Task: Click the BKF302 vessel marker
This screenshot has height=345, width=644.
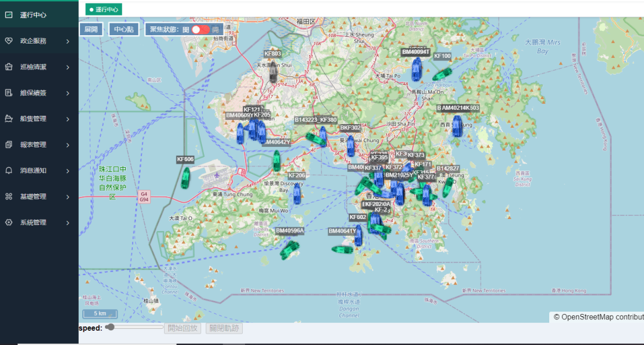Action: pos(351,145)
